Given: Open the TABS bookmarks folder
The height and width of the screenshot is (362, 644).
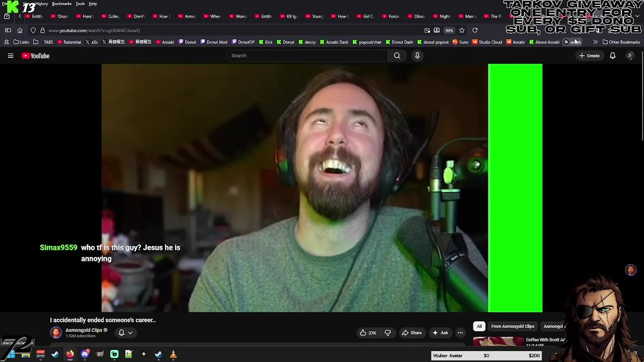Looking at the screenshot, I should [44, 42].
